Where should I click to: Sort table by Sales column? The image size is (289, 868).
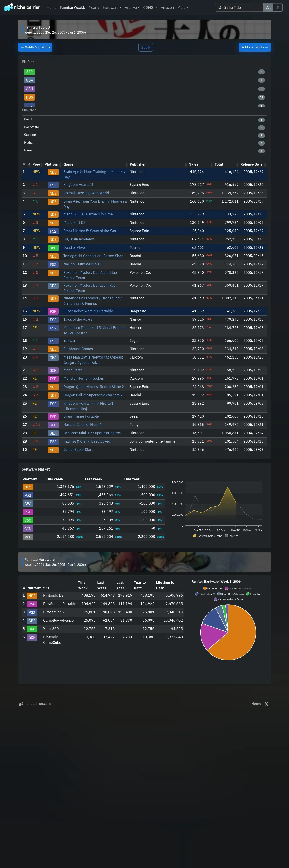coord(201,164)
